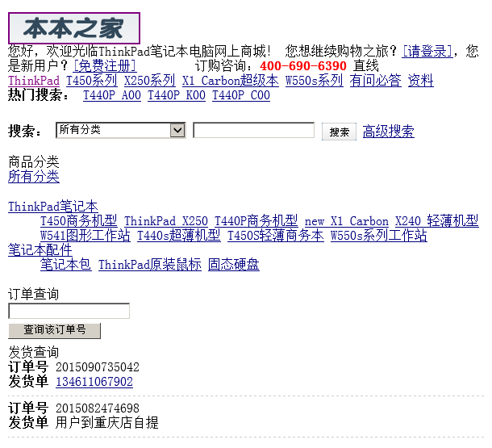The width and height of the screenshot is (492, 448).
Task: Open the T450商务机型 subcategory
Action: tap(79, 220)
